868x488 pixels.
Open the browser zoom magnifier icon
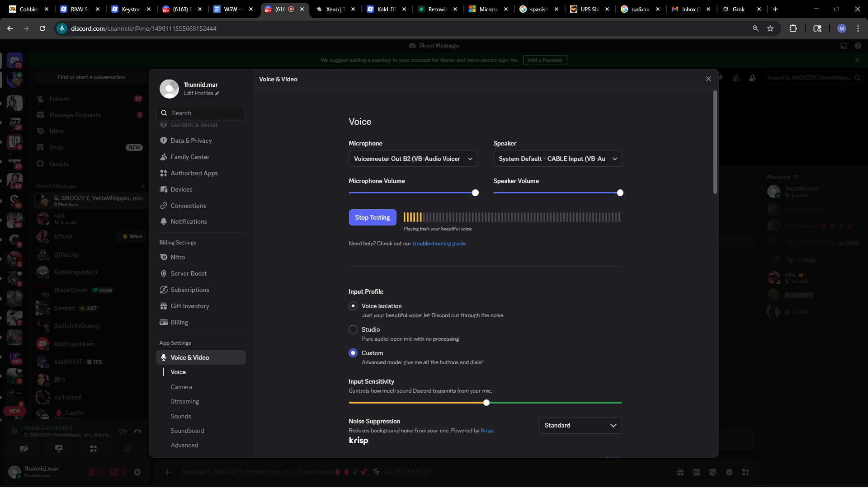tap(755, 28)
